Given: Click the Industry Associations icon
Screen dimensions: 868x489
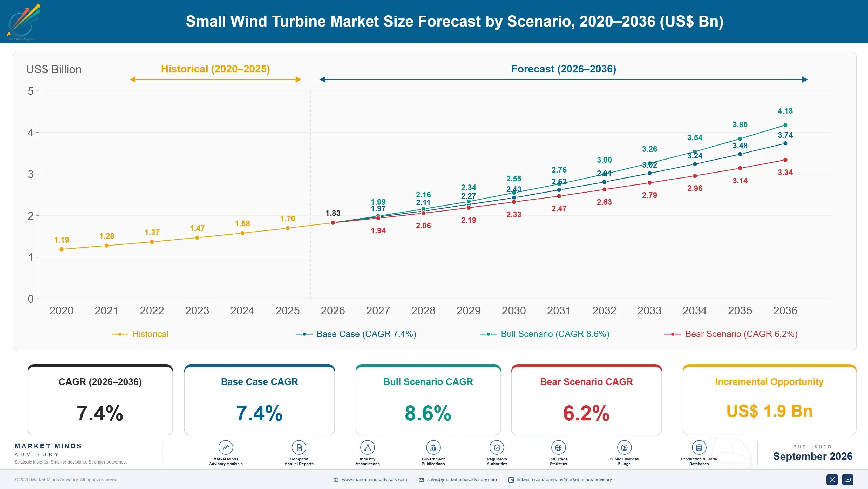Looking at the screenshot, I should tap(367, 447).
